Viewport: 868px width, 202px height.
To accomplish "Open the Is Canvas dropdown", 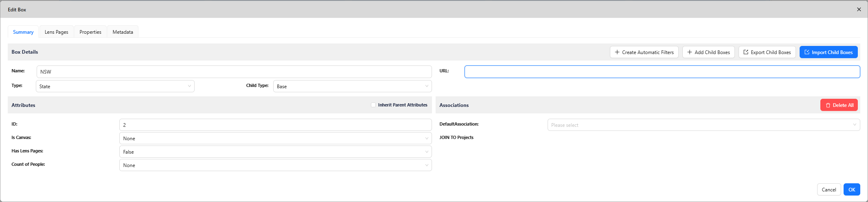I will tap(276, 138).
